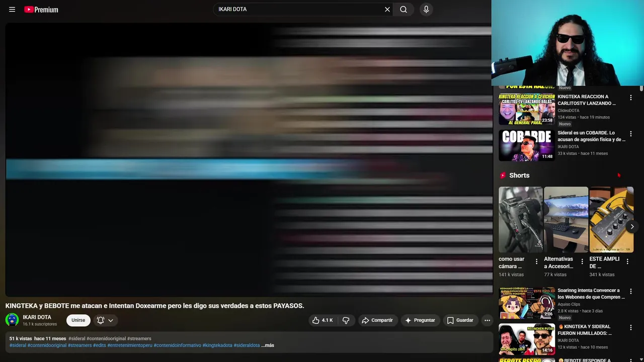
Task: Click the sidebar scrollbar
Action: pyautogui.click(x=641, y=88)
